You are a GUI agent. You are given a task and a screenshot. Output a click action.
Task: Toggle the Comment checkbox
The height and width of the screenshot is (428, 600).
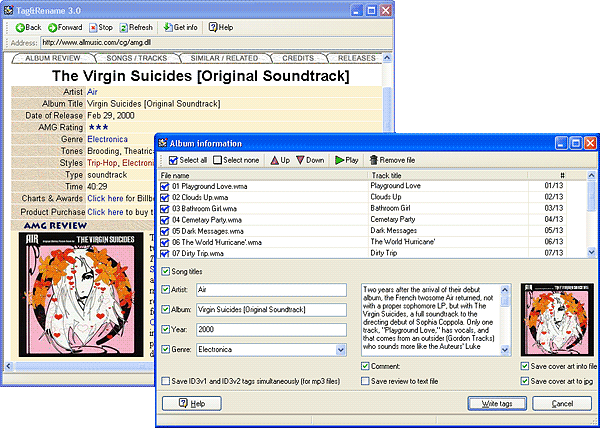point(365,366)
